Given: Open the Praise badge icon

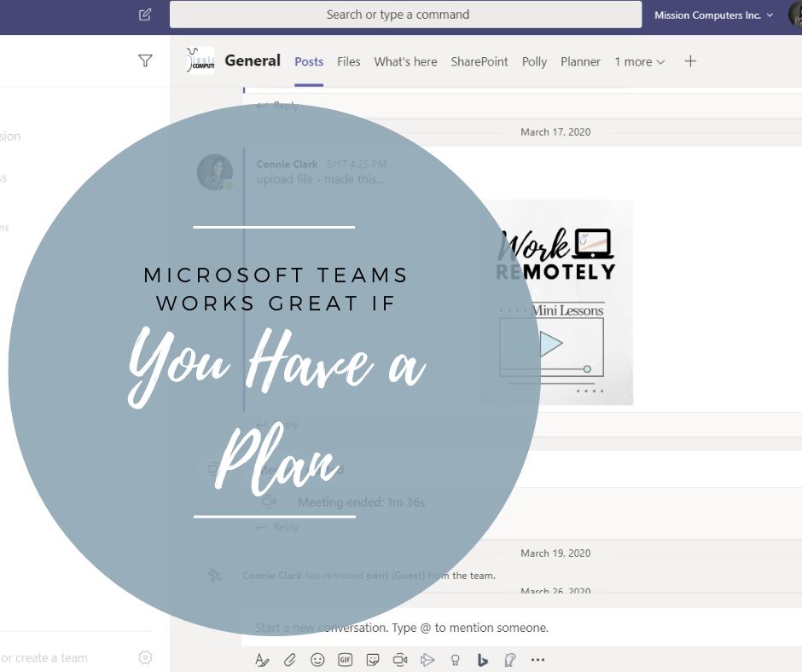Looking at the screenshot, I should point(455,660).
